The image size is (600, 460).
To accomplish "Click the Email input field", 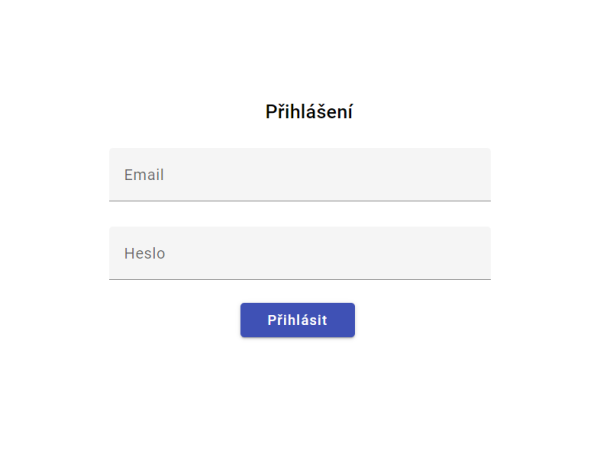I will click(x=299, y=175).
